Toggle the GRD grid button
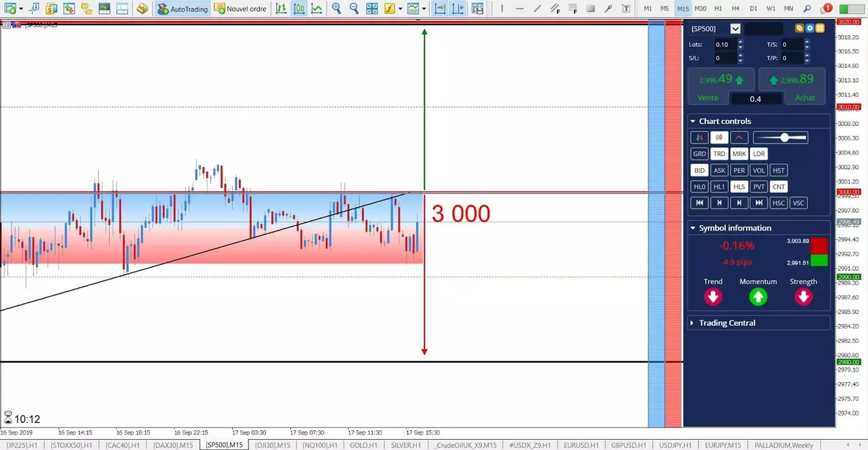This screenshot has height=450, width=868. point(699,154)
